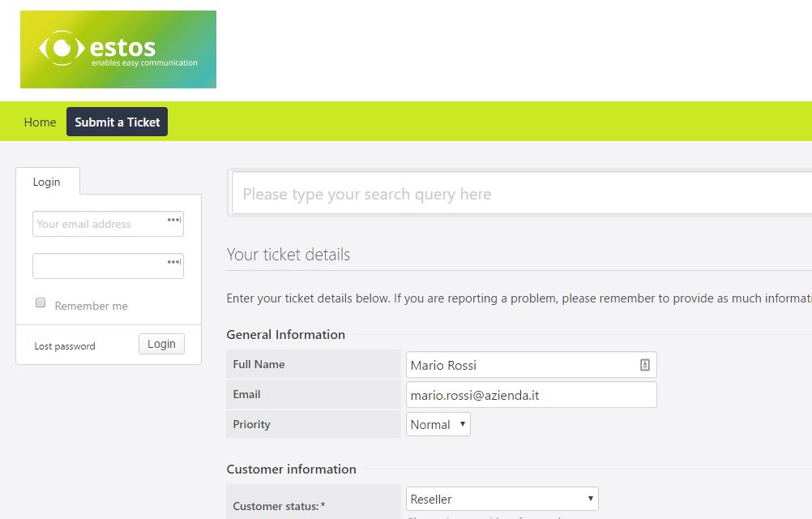
Task: Follow the Lost password link
Action: (x=65, y=346)
